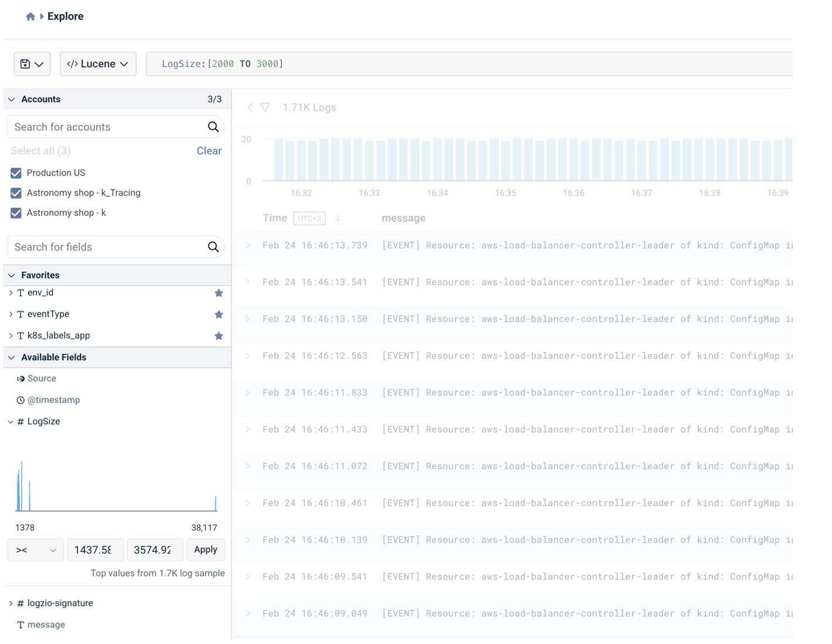Click Clear to deselect all accounts
Image resolution: width=832 pixels, height=644 pixels.
(209, 151)
